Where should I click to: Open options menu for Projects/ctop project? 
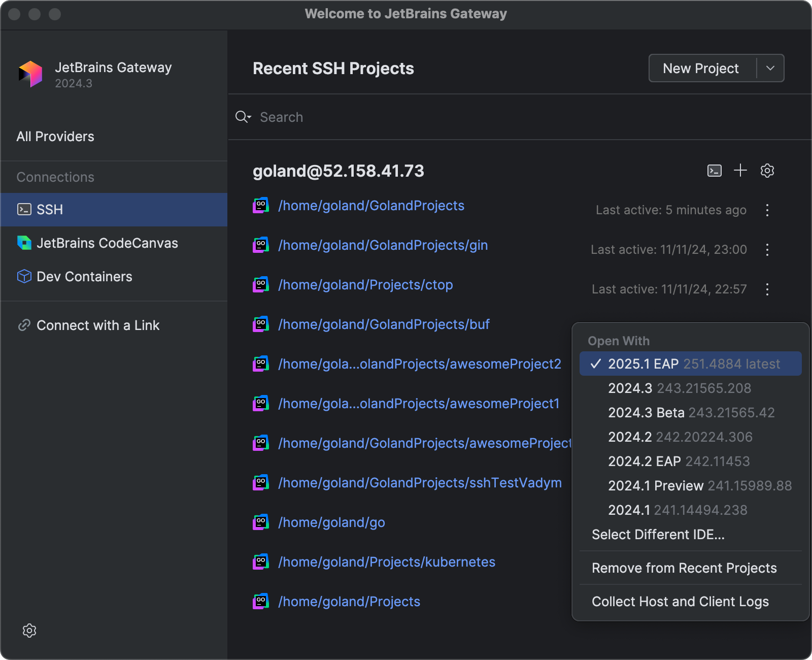tap(767, 289)
